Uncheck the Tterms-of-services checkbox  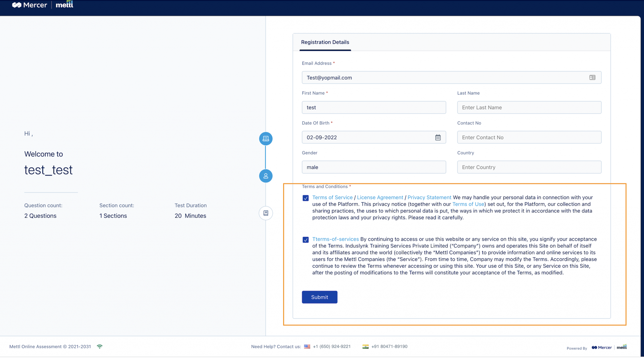(x=305, y=240)
